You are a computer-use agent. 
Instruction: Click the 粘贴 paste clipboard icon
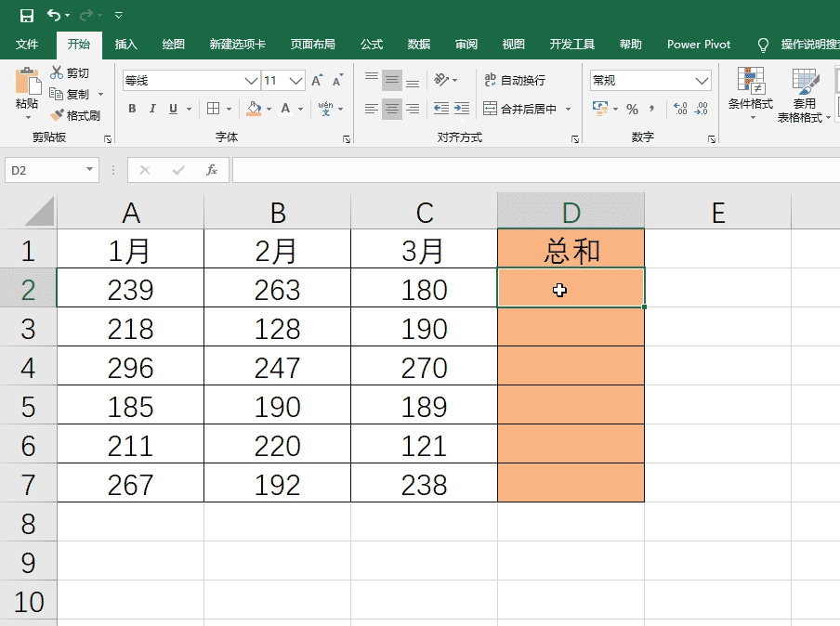(27, 82)
